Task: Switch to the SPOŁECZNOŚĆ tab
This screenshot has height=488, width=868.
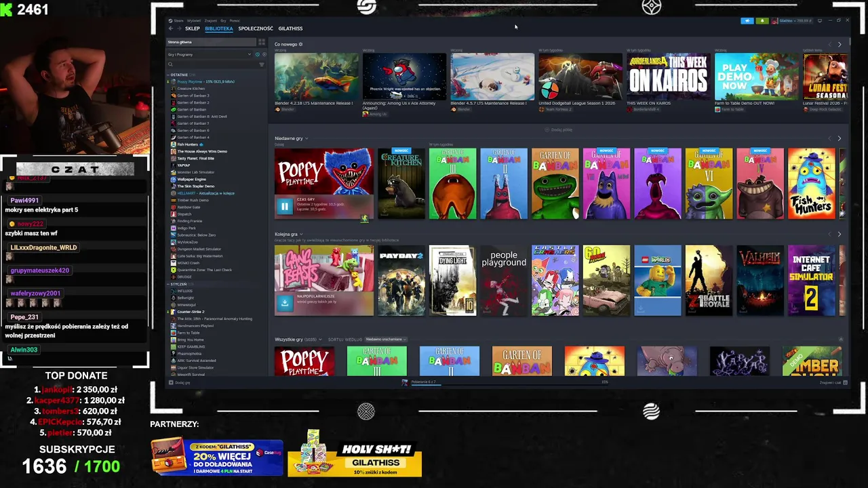Action: [x=256, y=28]
